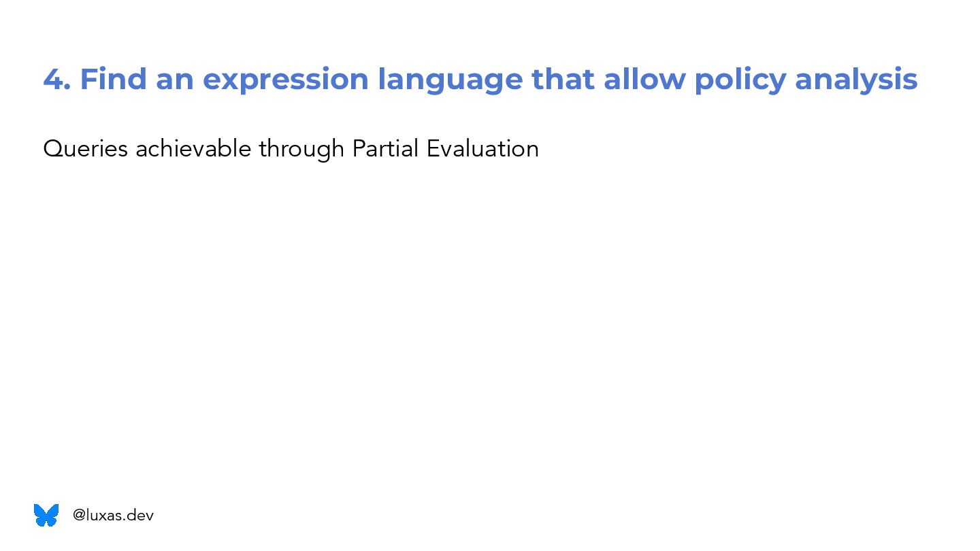Click the words 'Partial Evaluation' in the body
The image size is (980, 551).
click(445, 148)
